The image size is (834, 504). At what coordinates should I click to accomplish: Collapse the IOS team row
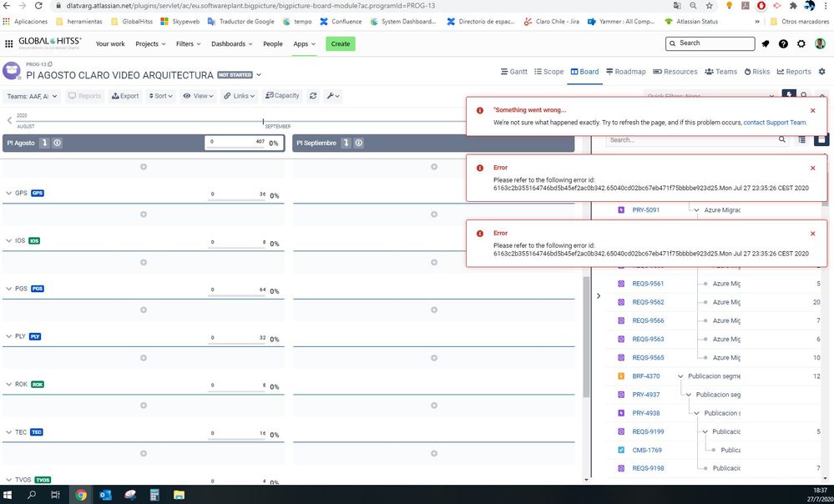click(8, 241)
